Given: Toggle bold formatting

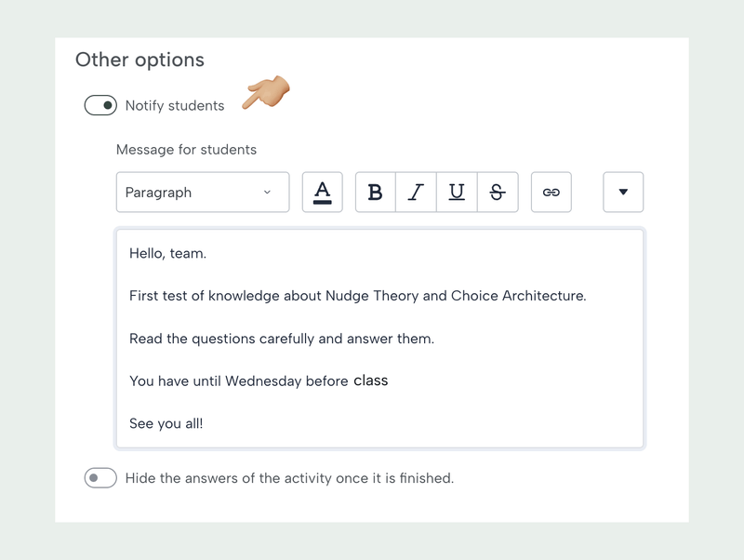Looking at the screenshot, I should pos(376,193).
